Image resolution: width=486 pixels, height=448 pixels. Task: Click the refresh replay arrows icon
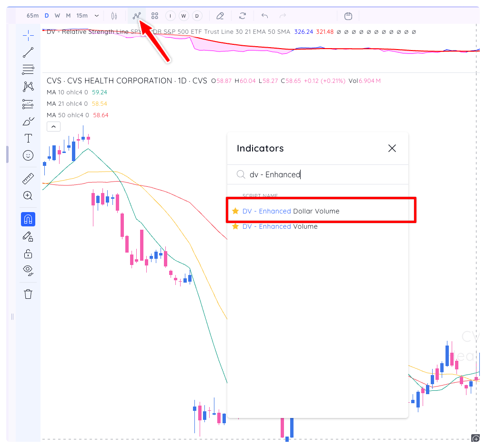click(x=243, y=16)
